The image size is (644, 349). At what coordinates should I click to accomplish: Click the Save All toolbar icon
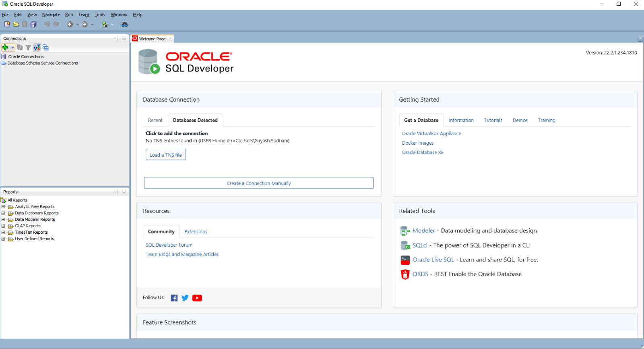33,24
